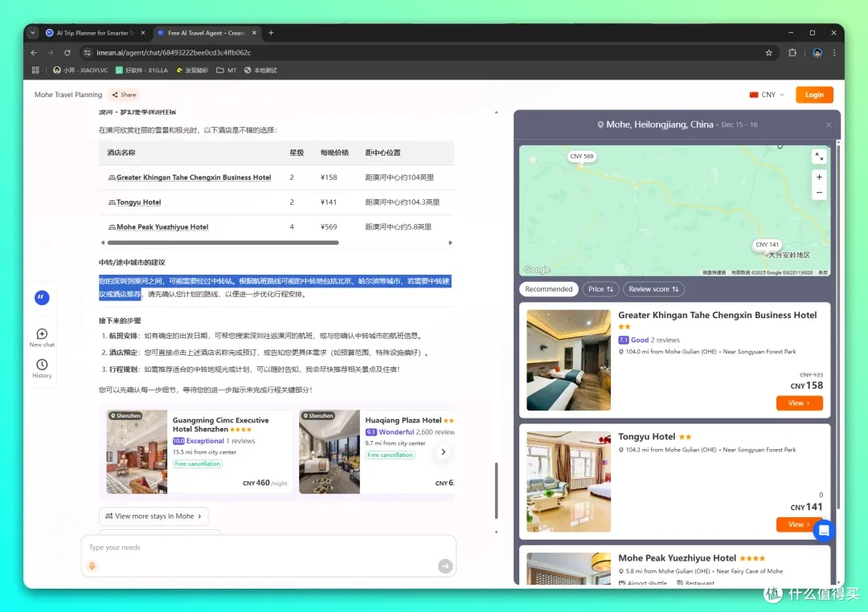
Task: Click chat panel scrollbar thumb
Action: tap(496, 491)
